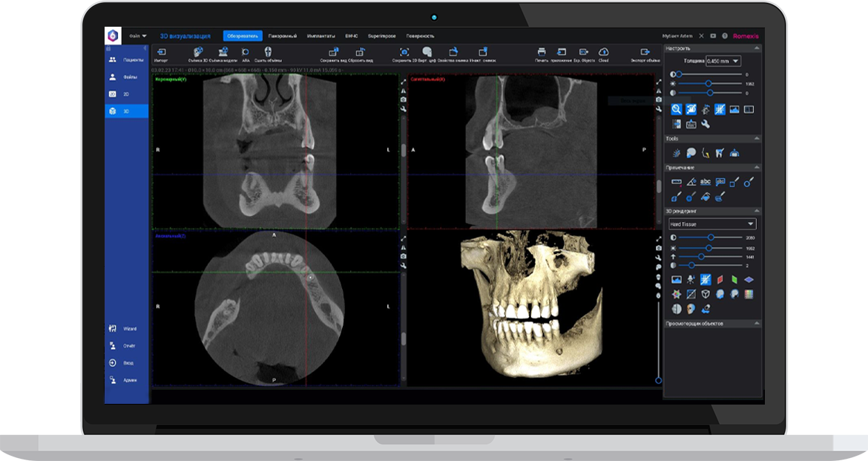Open the Cloud upload tool

(603, 52)
